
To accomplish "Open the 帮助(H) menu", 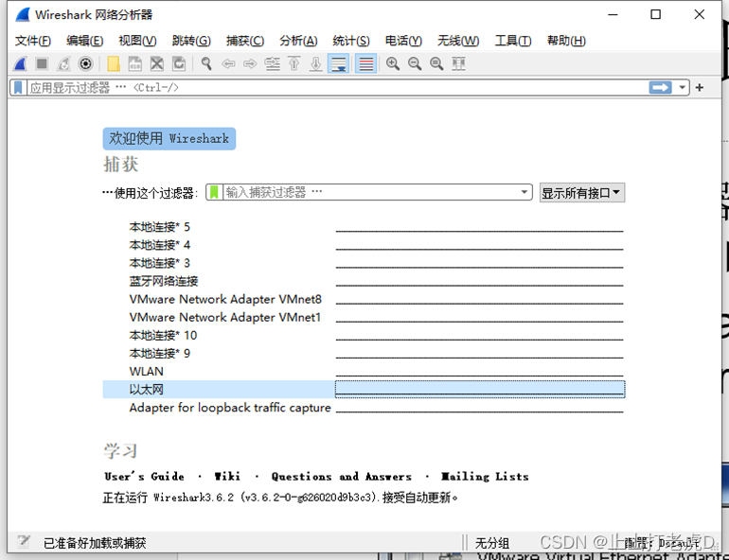I will pos(566,41).
